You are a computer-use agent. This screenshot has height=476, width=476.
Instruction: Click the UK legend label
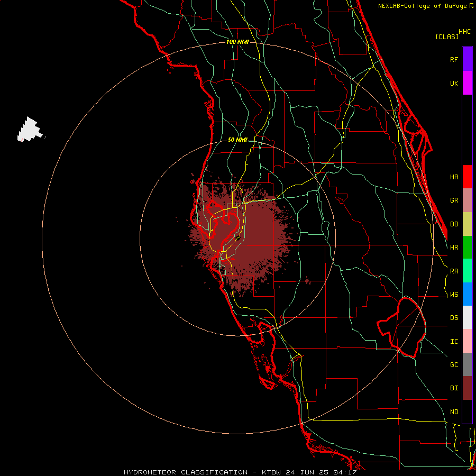[x=454, y=83]
